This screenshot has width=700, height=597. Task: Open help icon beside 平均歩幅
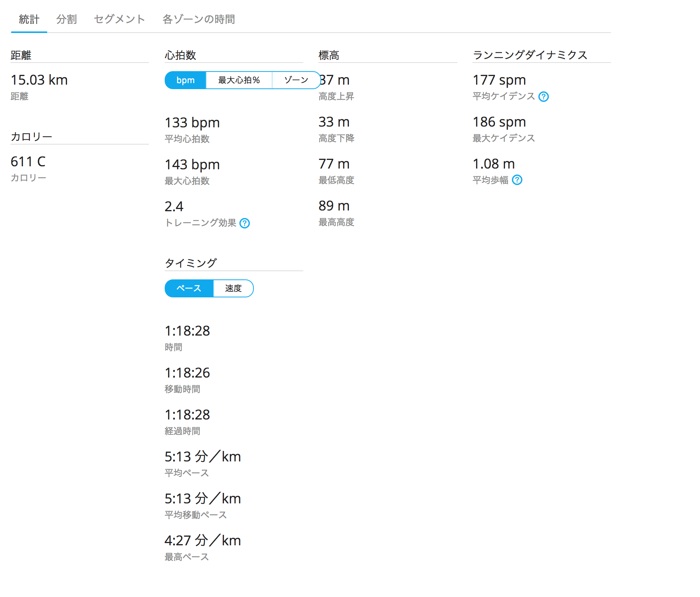tap(517, 180)
